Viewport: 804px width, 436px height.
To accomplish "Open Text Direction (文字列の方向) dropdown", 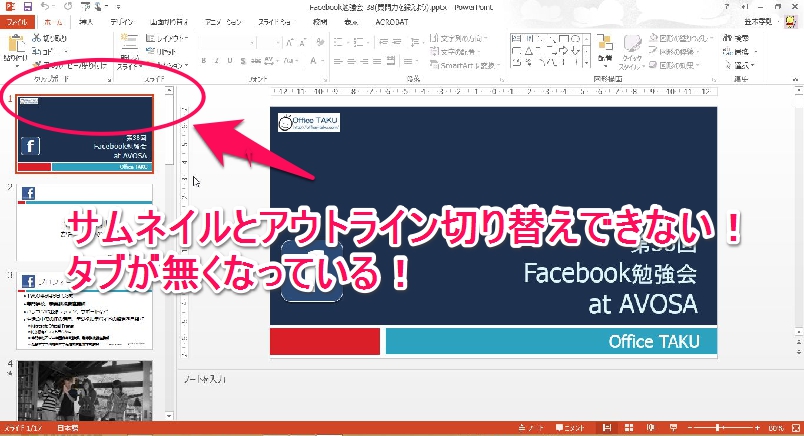I will click(x=458, y=38).
